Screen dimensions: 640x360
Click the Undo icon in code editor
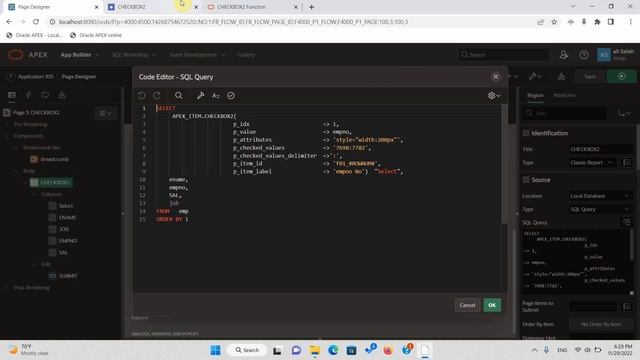pos(142,96)
